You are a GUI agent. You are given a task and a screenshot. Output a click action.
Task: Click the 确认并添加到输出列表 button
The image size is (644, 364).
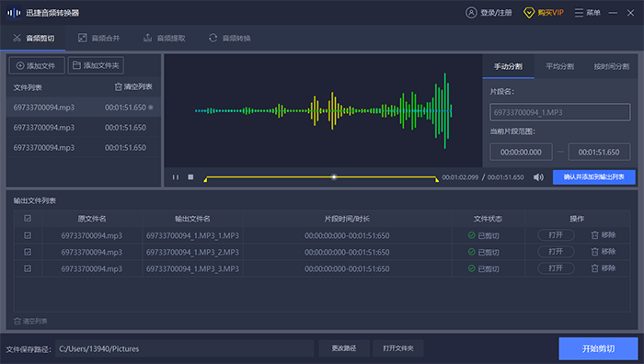594,176
